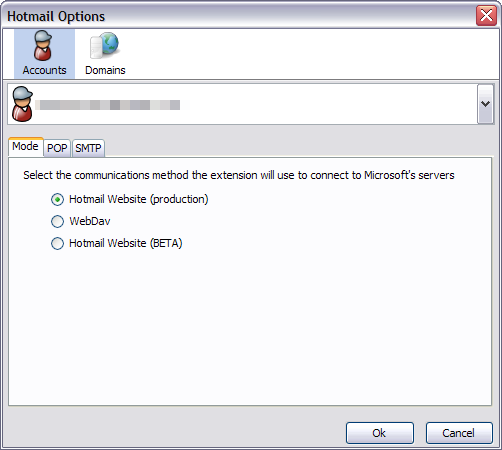Select the WebDav radio option
Screen dimensions: 502x450
[x=57, y=221]
